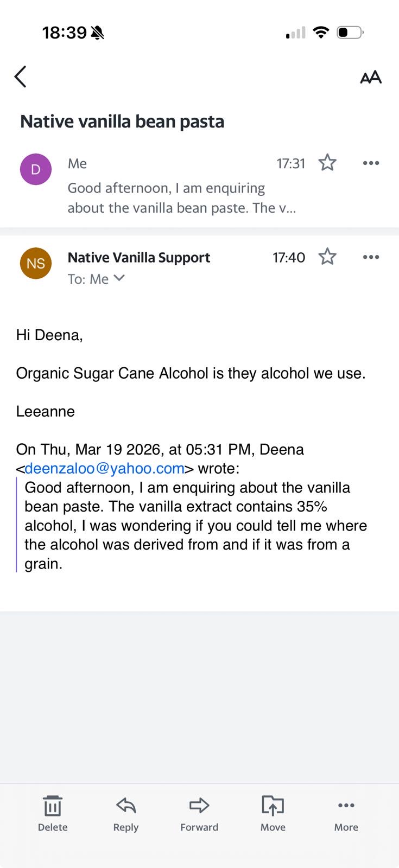Open more options for the 17:31 message
Screen dimensions: 399x868
click(371, 163)
